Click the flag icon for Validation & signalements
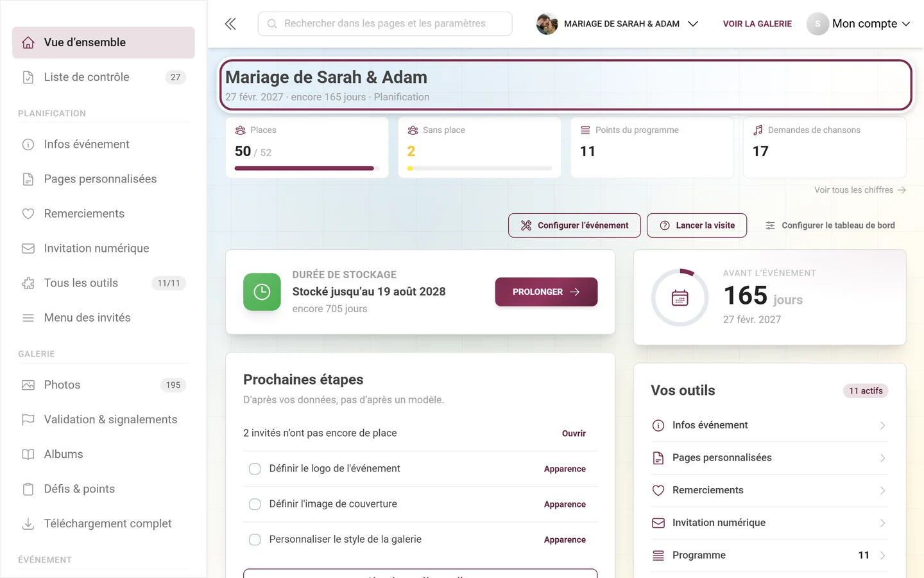The height and width of the screenshot is (578, 924). (x=28, y=419)
